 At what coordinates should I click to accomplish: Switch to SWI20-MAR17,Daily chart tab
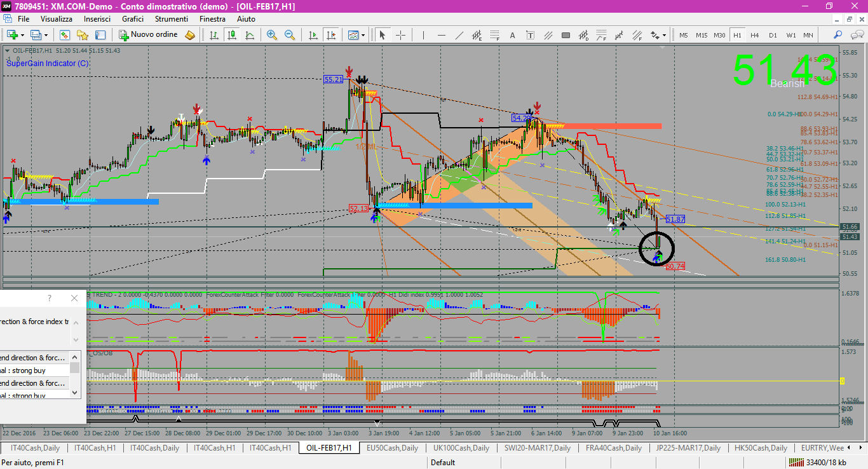pos(538,448)
